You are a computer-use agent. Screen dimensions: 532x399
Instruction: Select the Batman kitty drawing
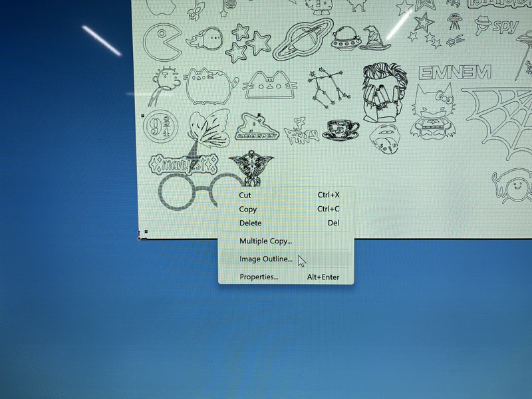433,112
